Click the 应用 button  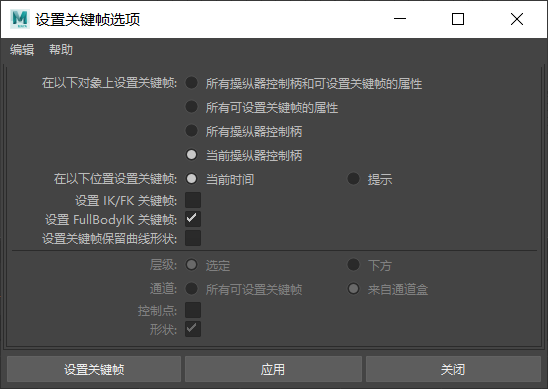pos(273,369)
